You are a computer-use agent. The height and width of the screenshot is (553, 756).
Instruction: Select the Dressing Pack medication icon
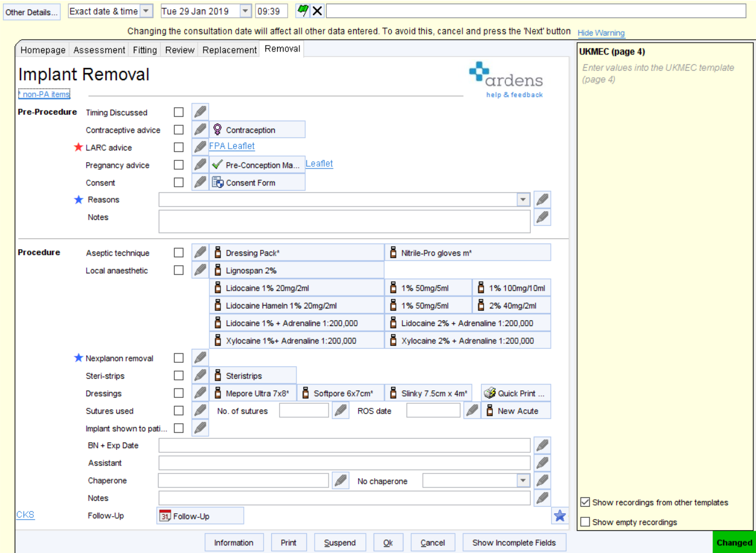(x=217, y=252)
